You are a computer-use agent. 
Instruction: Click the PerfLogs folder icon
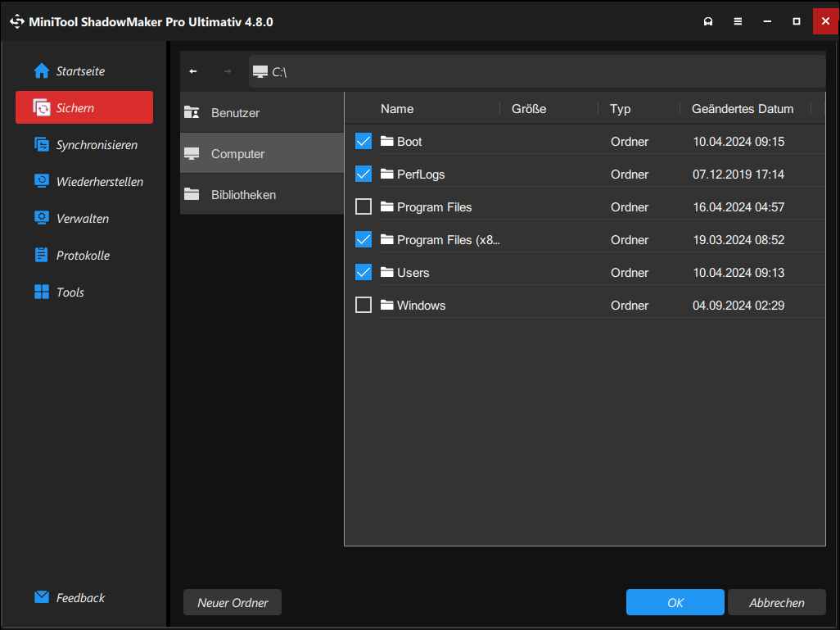point(386,174)
